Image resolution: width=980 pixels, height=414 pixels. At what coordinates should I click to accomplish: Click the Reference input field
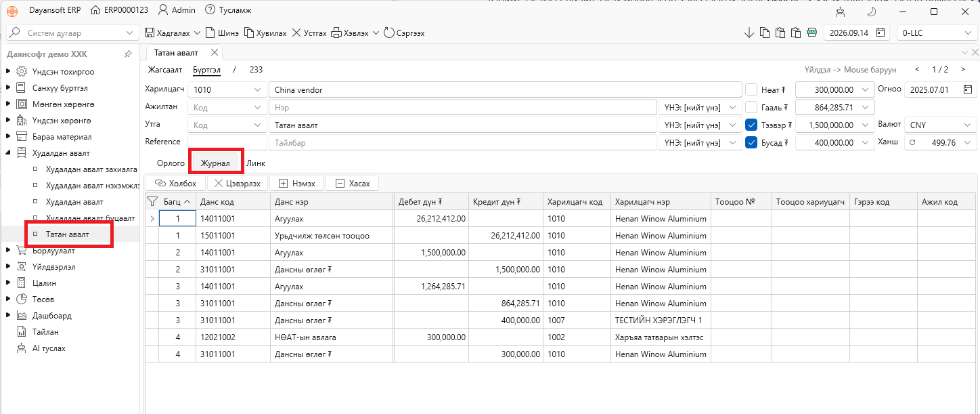[227, 142]
